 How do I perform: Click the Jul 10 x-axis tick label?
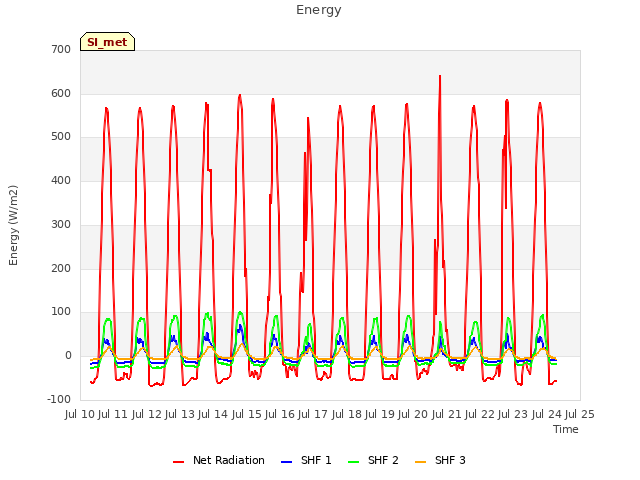click(x=80, y=415)
